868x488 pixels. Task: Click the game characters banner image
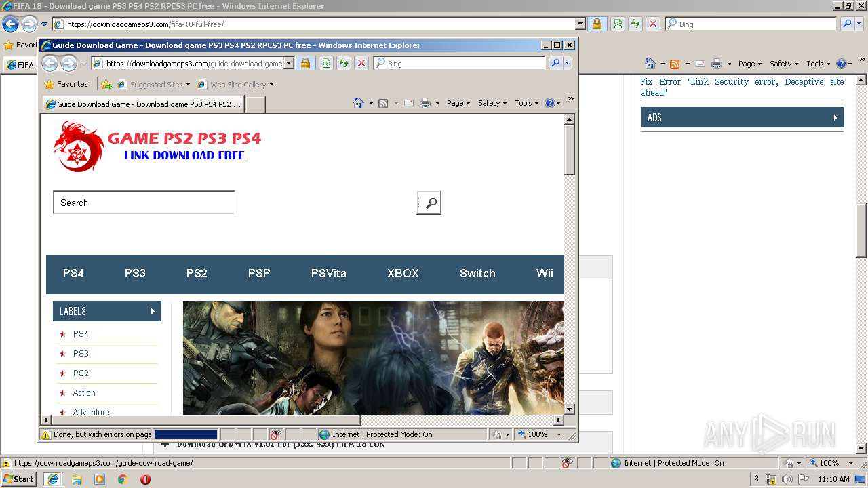click(374, 358)
